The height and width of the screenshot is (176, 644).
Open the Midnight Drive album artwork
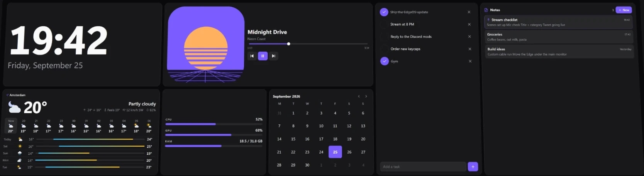pyautogui.click(x=206, y=44)
